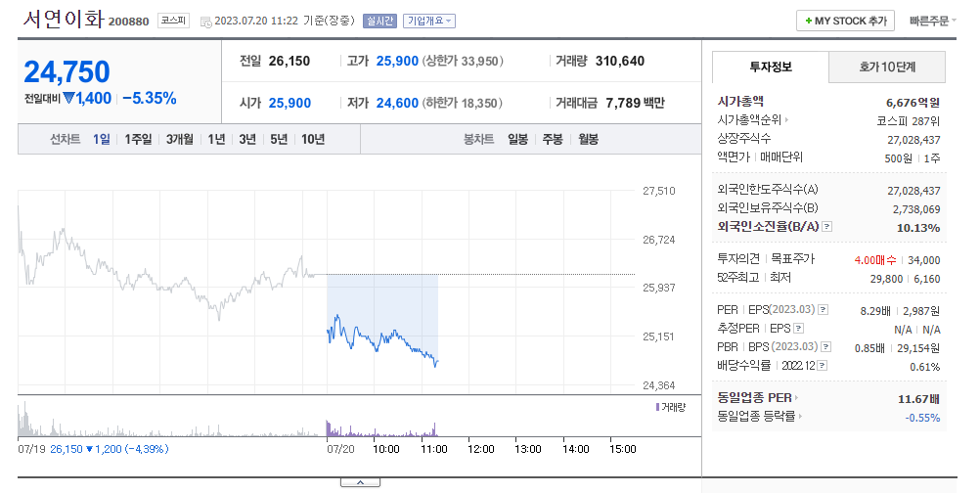Screen dimensions: 980x493
Task: Click the 4.00매수 investment opinion value
Action: coord(875,260)
